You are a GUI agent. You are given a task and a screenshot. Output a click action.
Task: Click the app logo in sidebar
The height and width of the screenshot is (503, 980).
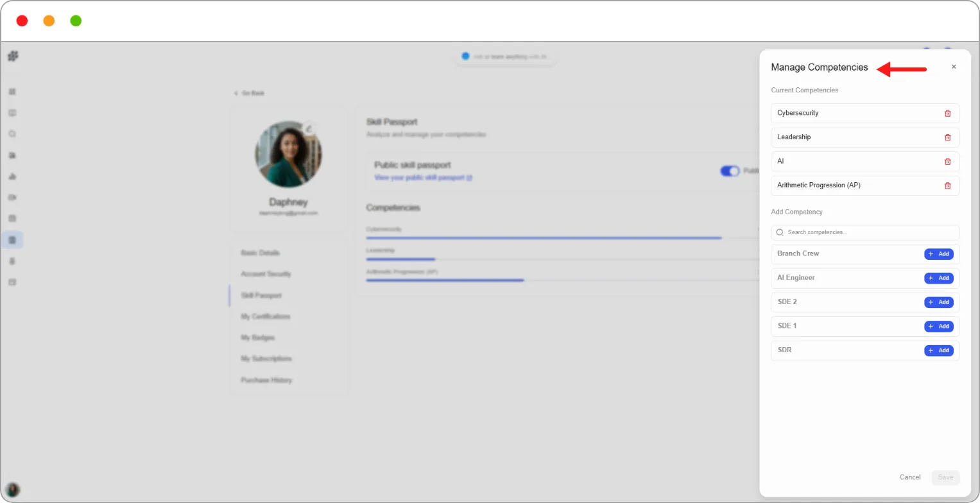point(13,56)
